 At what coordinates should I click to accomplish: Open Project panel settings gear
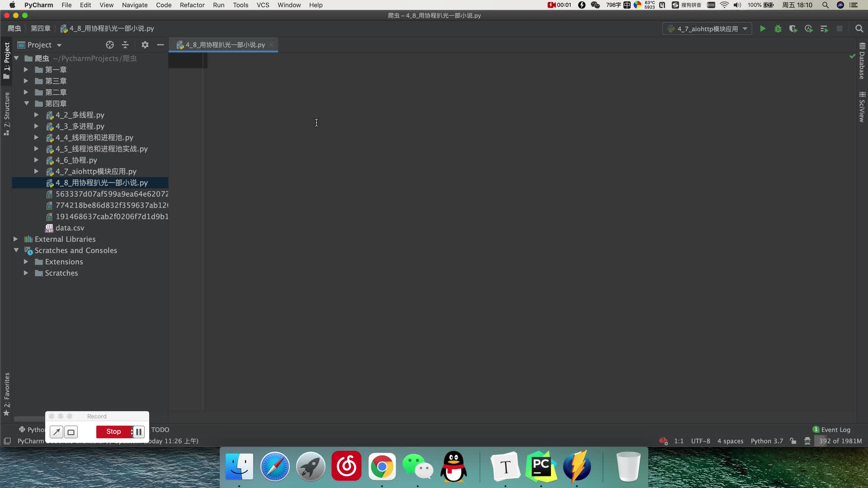145,45
